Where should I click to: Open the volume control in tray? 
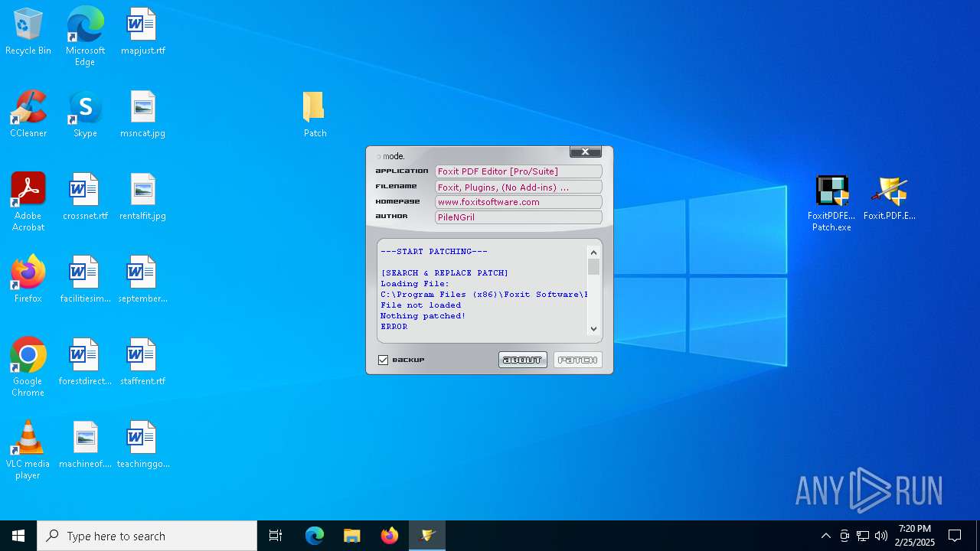click(x=881, y=536)
